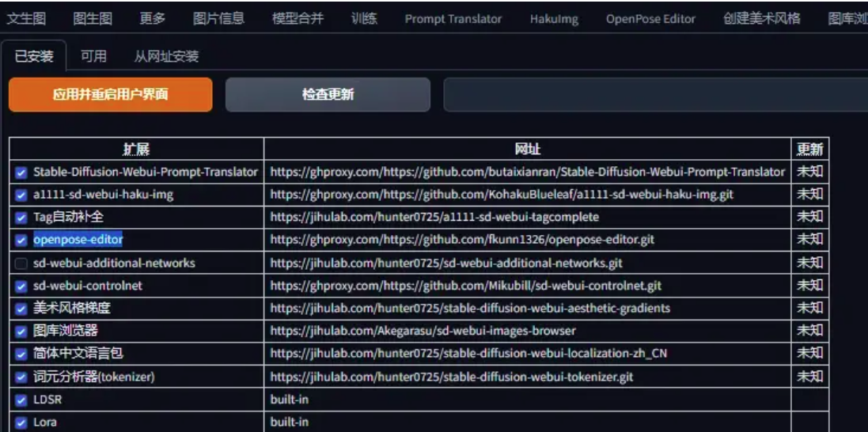Click the built-in text in Lora row
The image size is (868, 432).
point(289,422)
